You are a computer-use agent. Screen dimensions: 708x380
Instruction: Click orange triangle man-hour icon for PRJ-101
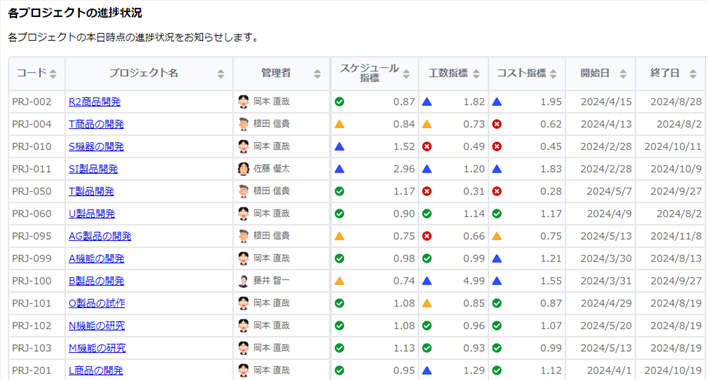coord(427,303)
